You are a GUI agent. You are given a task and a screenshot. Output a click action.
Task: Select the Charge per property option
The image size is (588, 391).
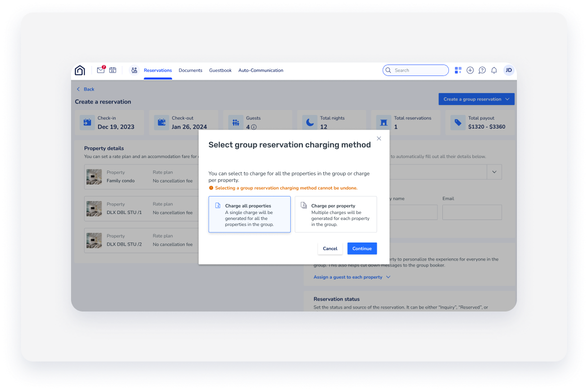click(x=336, y=214)
